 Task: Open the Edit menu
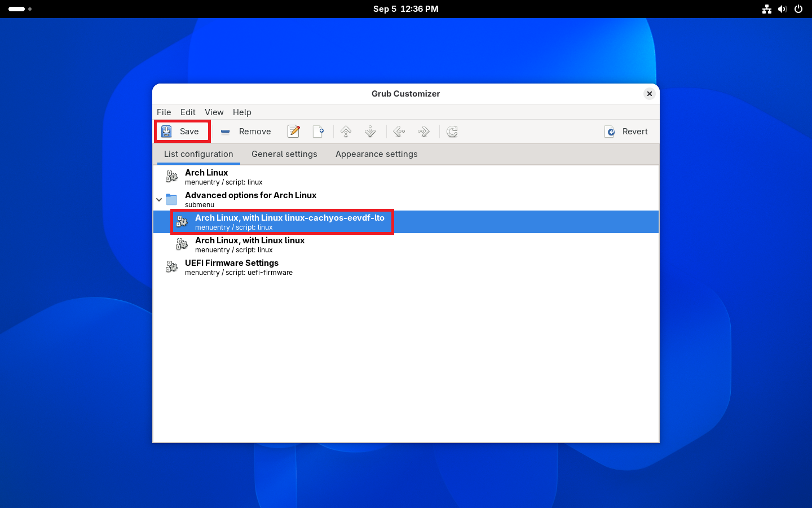(x=188, y=112)
